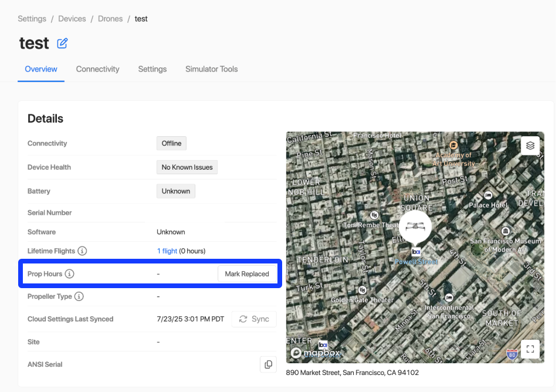The height and width of the screenshot is (392, 559).
Task: Open the 1 flight link
Action: point(167,251)
